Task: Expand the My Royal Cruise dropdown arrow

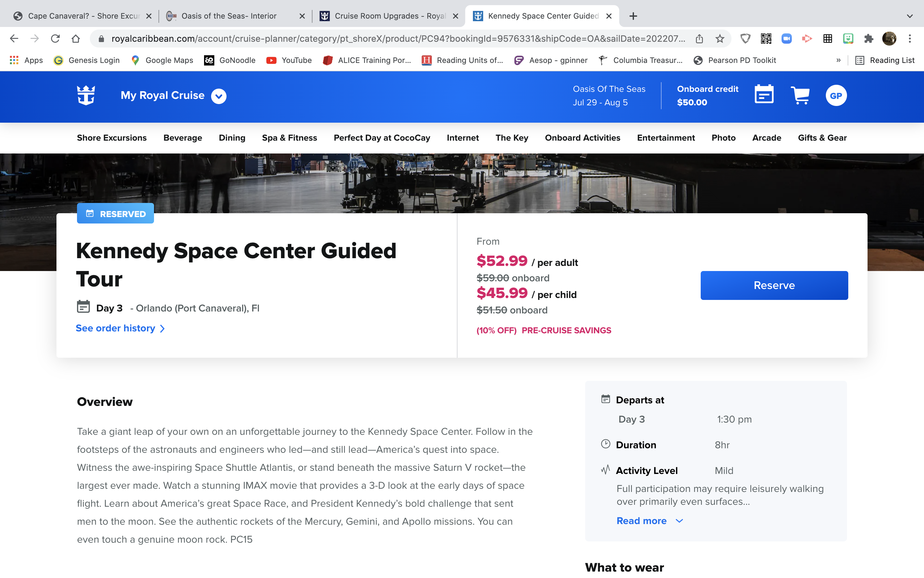Action: 219,96
